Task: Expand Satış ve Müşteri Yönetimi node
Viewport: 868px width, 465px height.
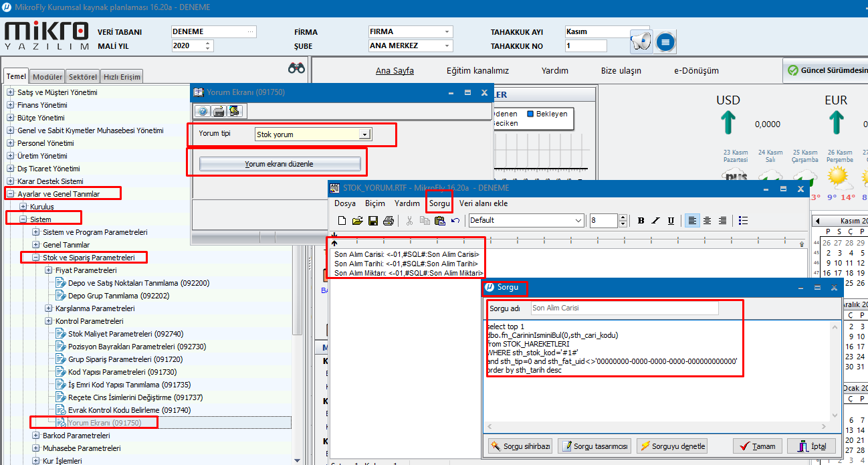Action: click(10, 92)
